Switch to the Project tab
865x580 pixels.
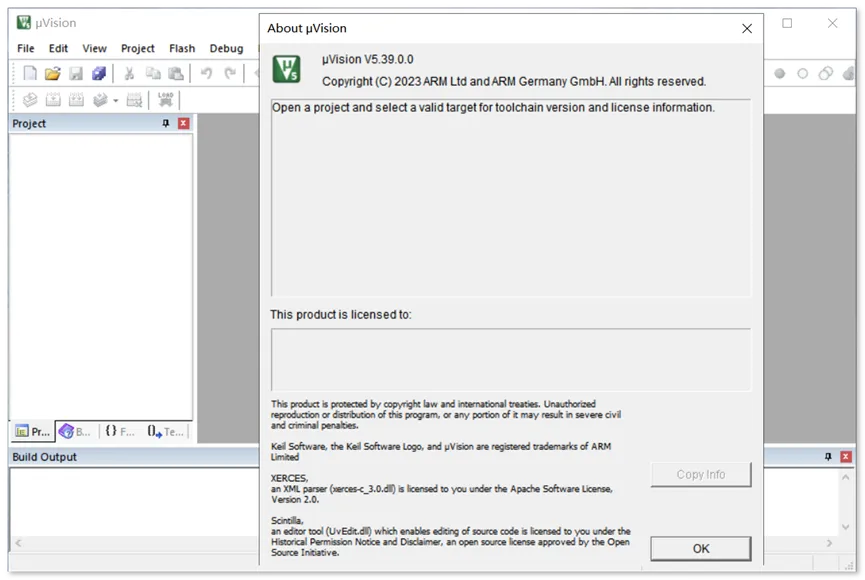tap(33, 432)
